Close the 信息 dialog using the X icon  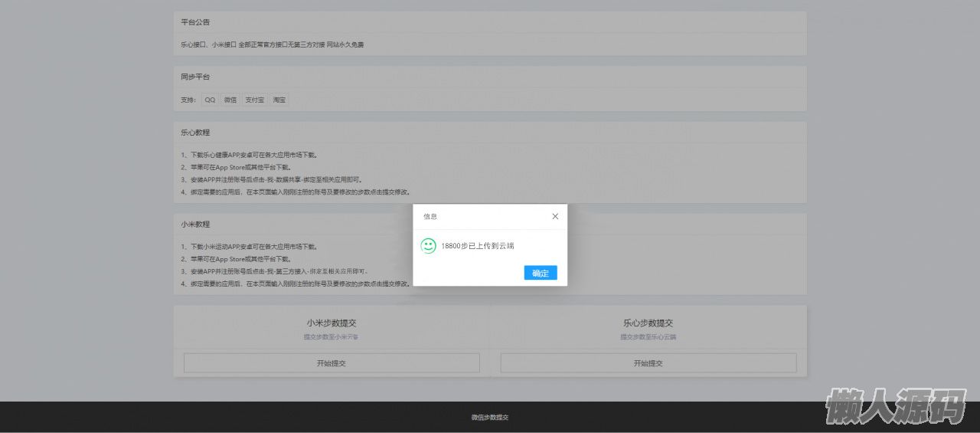(555, 217)
